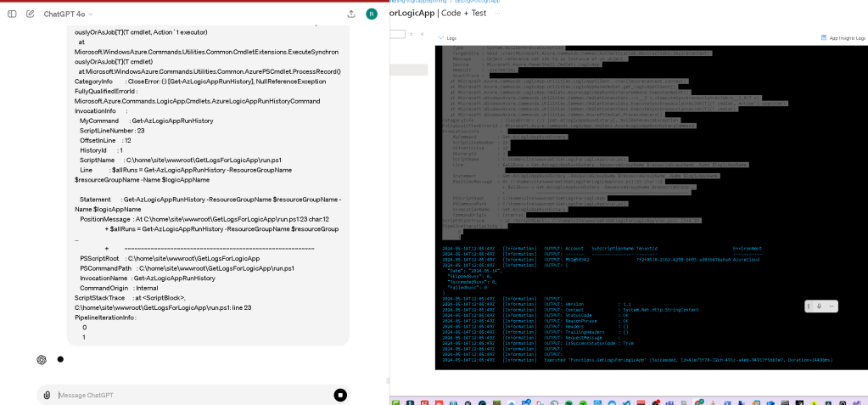Screen dimensions: 868x405
Task: Click 'MyCommand : Get-AzLogicAppRunHistory' in chat message
Action: tap(146, 121)
